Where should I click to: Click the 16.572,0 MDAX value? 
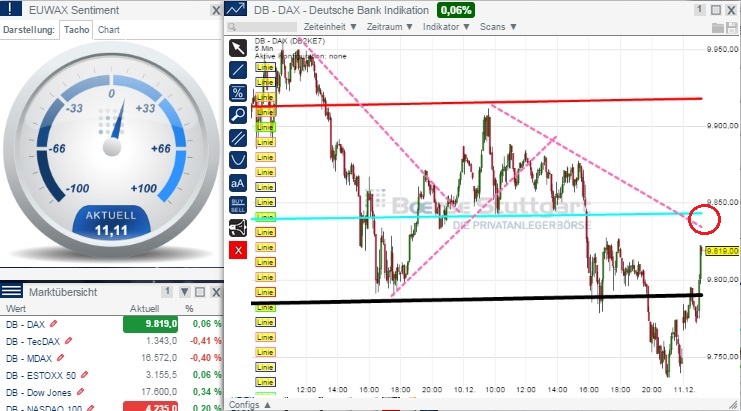tap(159, 358)
